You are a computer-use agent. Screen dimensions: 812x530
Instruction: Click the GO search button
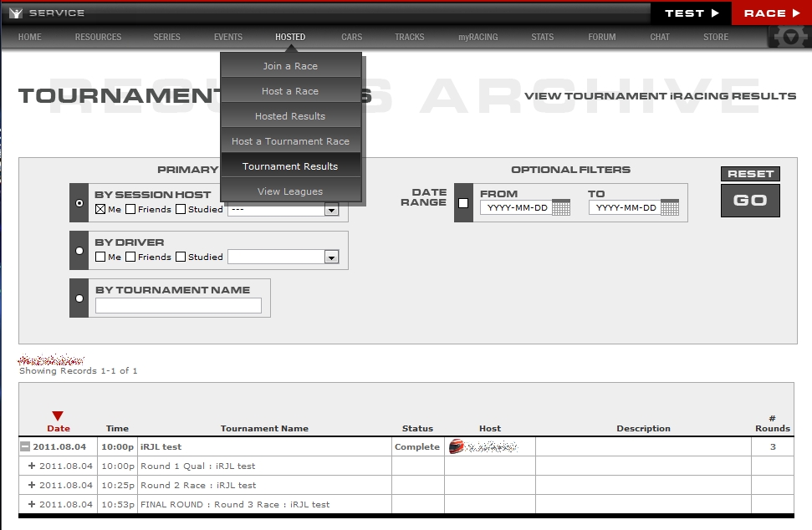[x=750, y=201]
